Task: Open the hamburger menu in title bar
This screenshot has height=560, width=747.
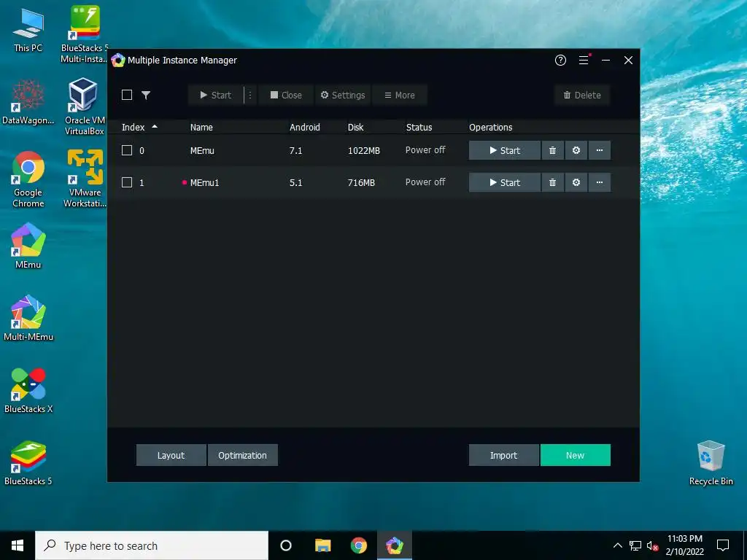Action: point(584,60)
